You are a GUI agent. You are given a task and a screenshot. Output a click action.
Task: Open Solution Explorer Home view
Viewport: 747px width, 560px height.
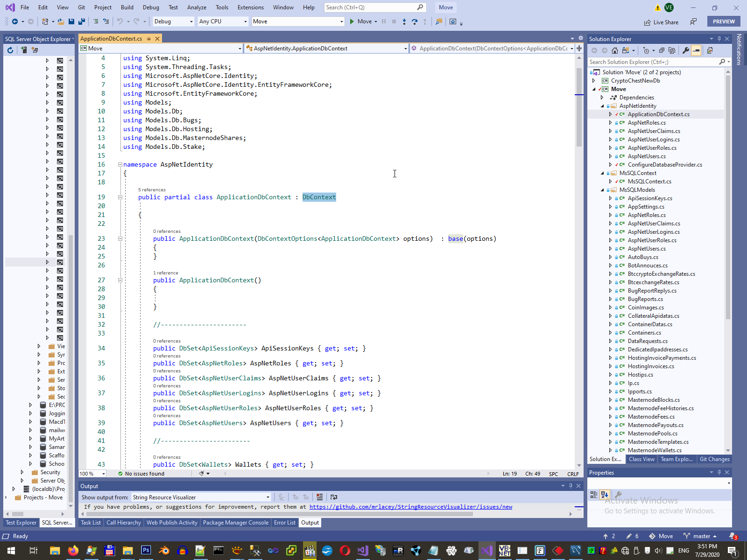615,50
